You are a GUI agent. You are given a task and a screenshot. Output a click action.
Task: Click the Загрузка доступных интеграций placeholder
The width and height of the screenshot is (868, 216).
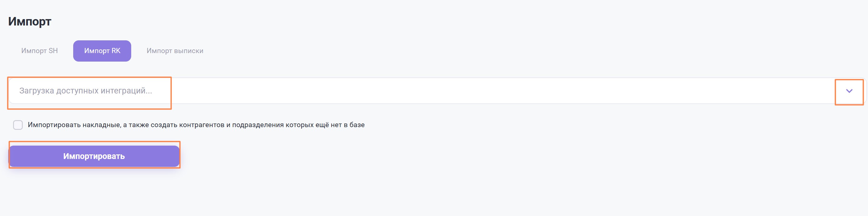[x=86, y=91]
